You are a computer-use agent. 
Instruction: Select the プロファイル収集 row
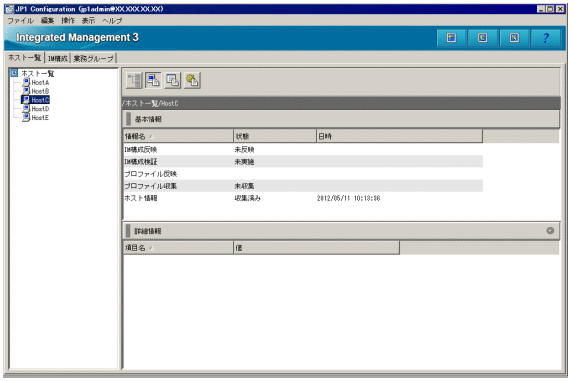pos(303,186)
